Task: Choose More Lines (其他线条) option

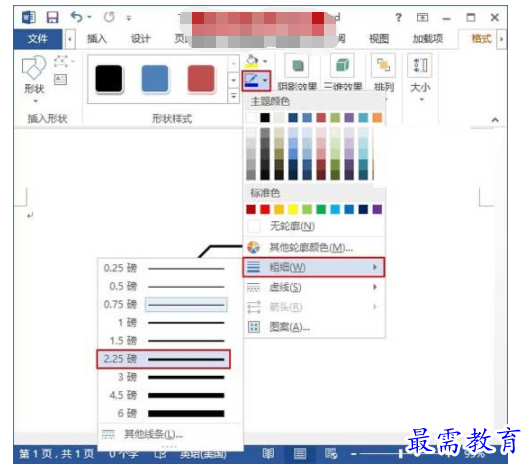Action: (170, 434)
